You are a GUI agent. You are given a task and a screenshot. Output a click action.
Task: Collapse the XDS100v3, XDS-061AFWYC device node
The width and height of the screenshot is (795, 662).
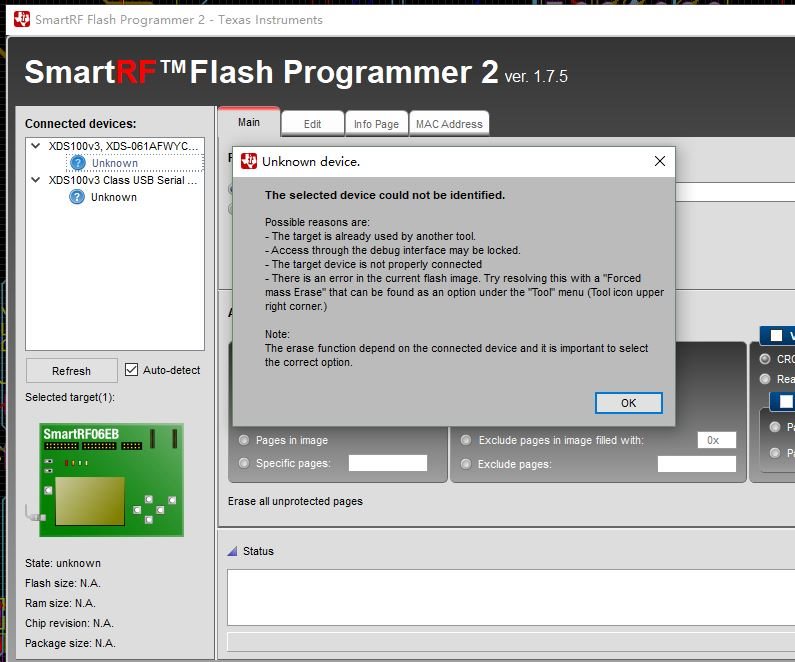click(x=35, y=146)
